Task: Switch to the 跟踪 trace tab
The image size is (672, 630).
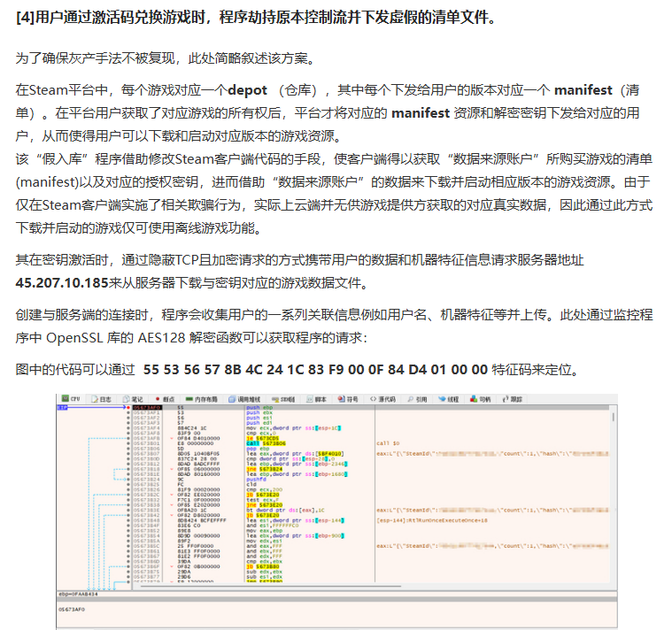Action: 512,399
